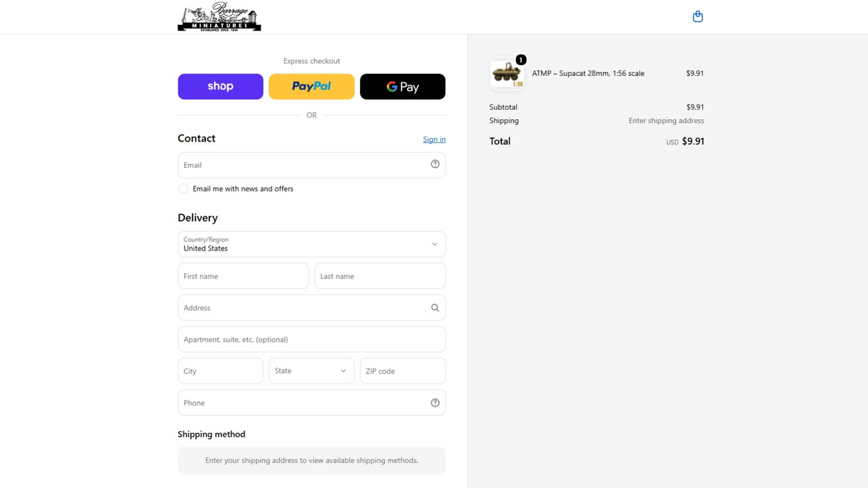Click the ZIP code field
This screenshot has width=868, height=488.
pyautogui.click(x=403, y=371)
